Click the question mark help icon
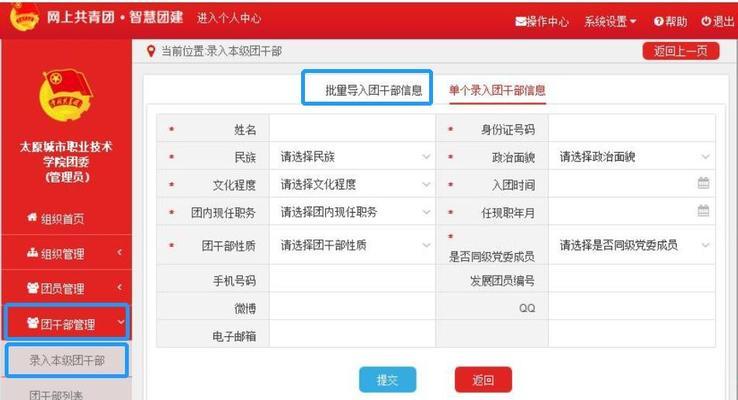The height and width of the screenshot is (400, 738). click(658, 21)
